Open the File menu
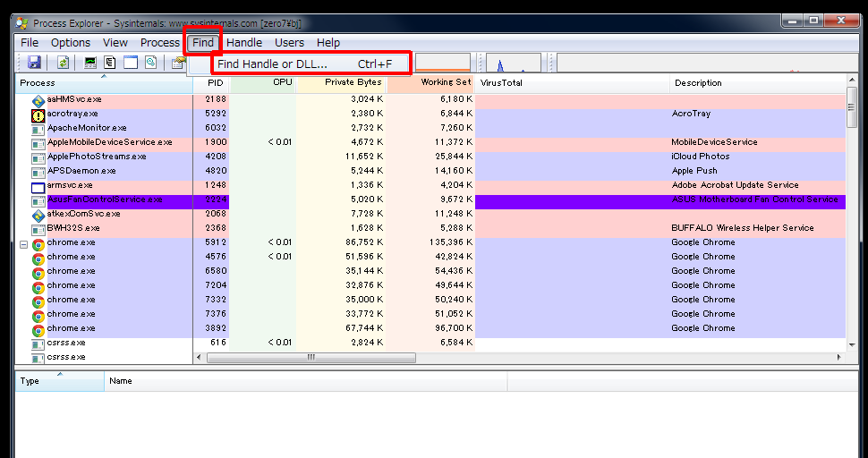The width and height of the screenshot is (868, 458). 30,43
